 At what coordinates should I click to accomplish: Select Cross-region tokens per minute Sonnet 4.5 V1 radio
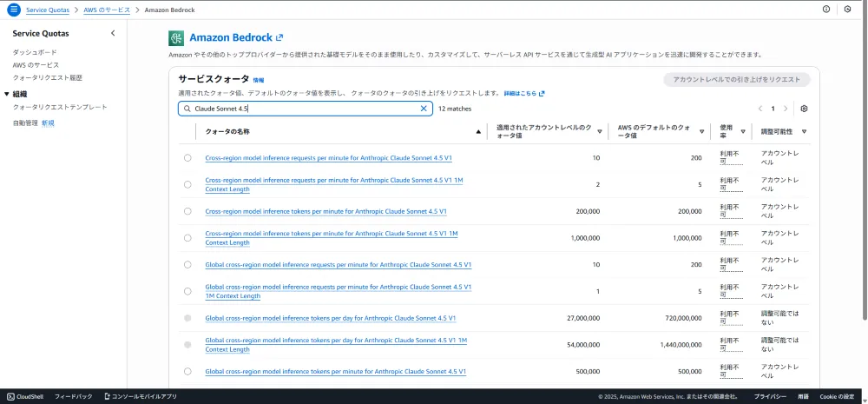pos(187,211)
